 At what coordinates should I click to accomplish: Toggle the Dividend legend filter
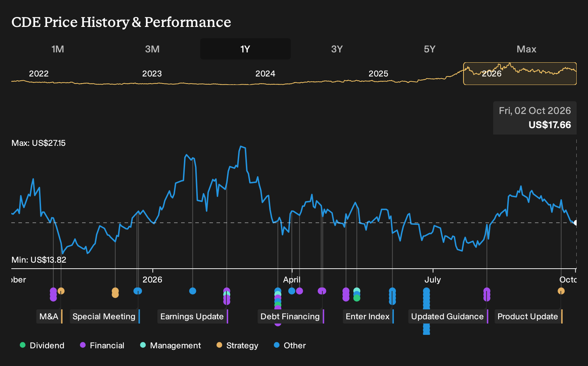coord(42,345)
